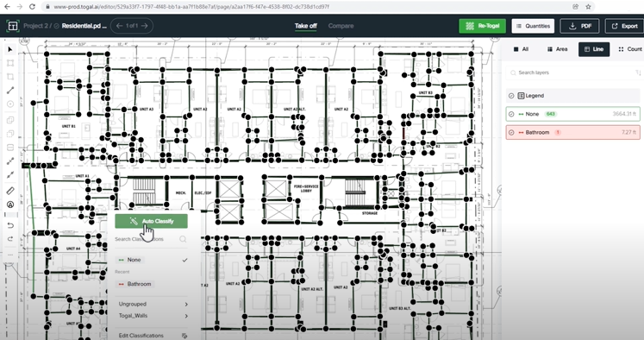This screenshot has width=644, height=340.
Task: Filter layers by Count
Action: (630, 49)
